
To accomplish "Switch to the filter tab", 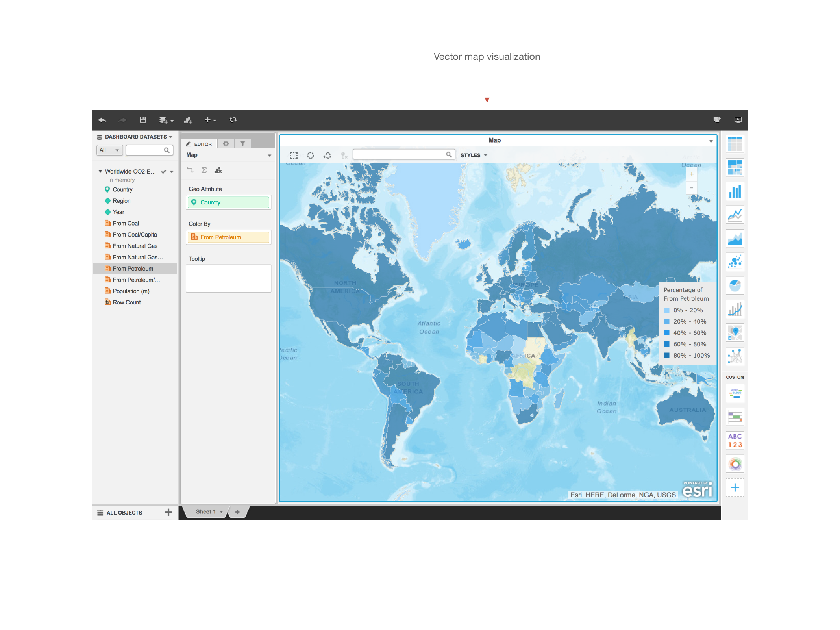I will [x=243, y=143].
